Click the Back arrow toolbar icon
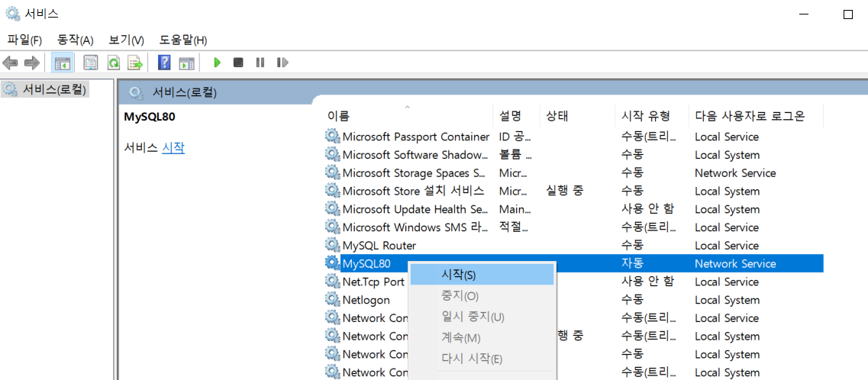The width and height of the screenshot is (868, 380). coord(11,63)
